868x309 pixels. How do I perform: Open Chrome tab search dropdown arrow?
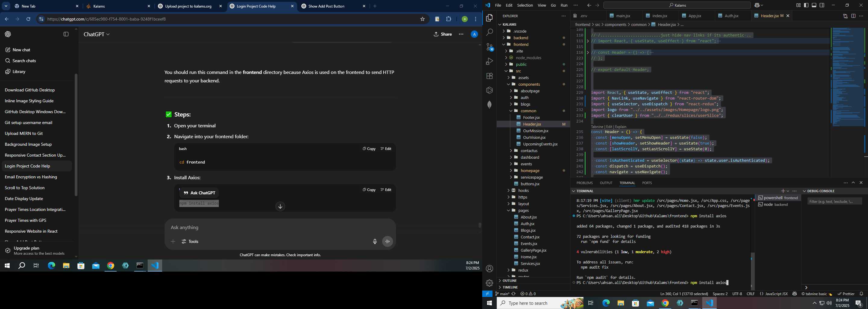(x=6, y=6)
